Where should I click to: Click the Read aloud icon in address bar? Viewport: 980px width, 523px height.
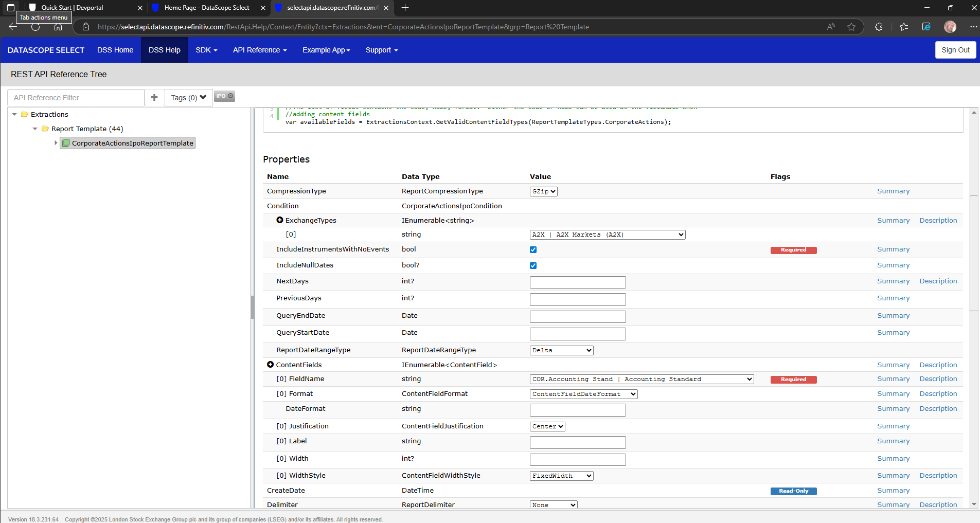coord(831,27)
